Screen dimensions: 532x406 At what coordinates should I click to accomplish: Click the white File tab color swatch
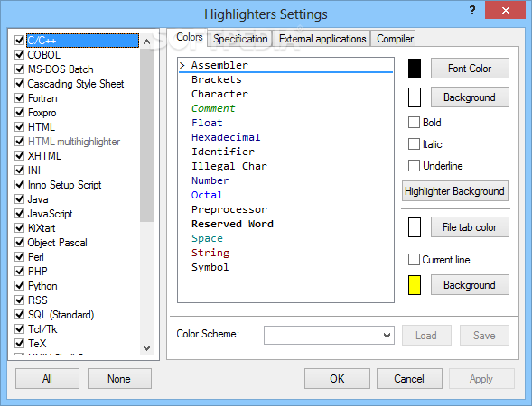tap(415, 227)
